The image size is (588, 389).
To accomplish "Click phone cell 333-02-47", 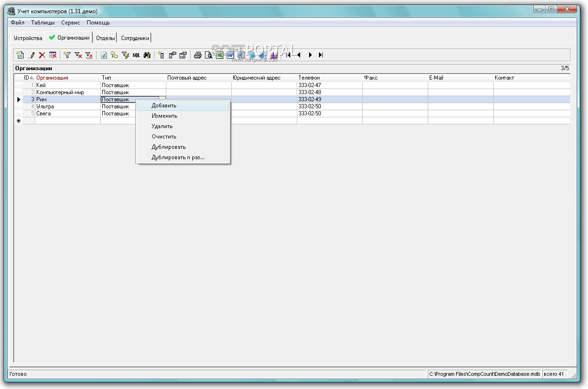I will tap(330, 85).
